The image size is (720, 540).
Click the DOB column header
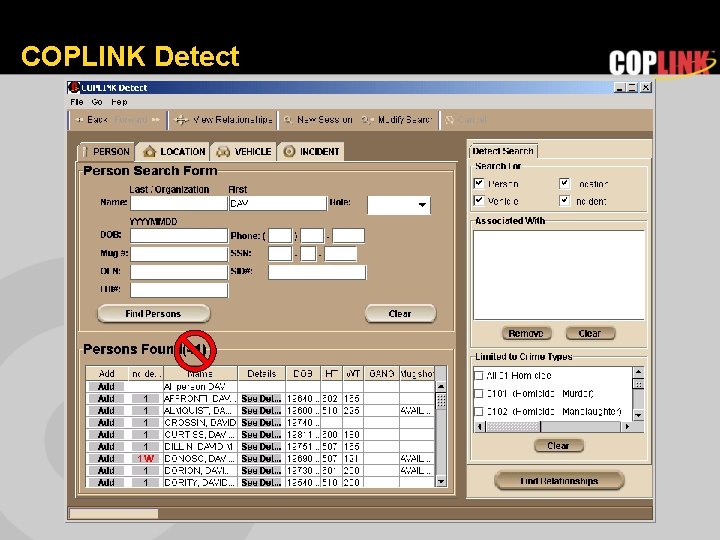click(x=303, y=373)
